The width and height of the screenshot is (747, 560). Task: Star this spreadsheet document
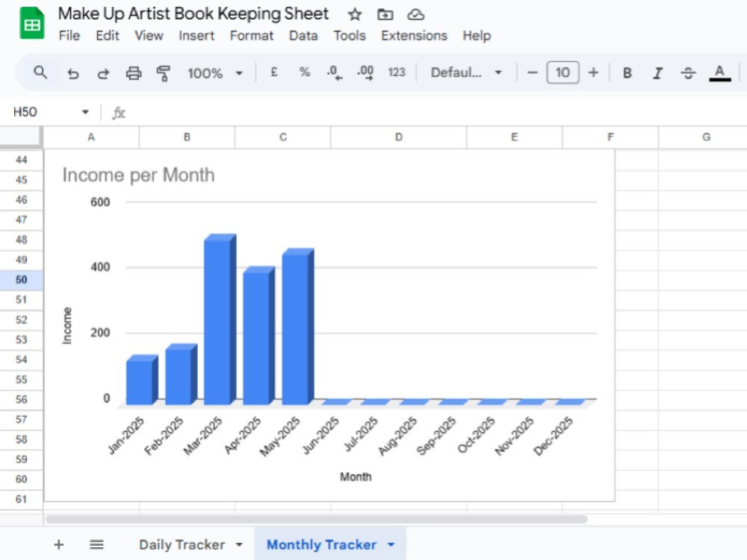(354, 15)
